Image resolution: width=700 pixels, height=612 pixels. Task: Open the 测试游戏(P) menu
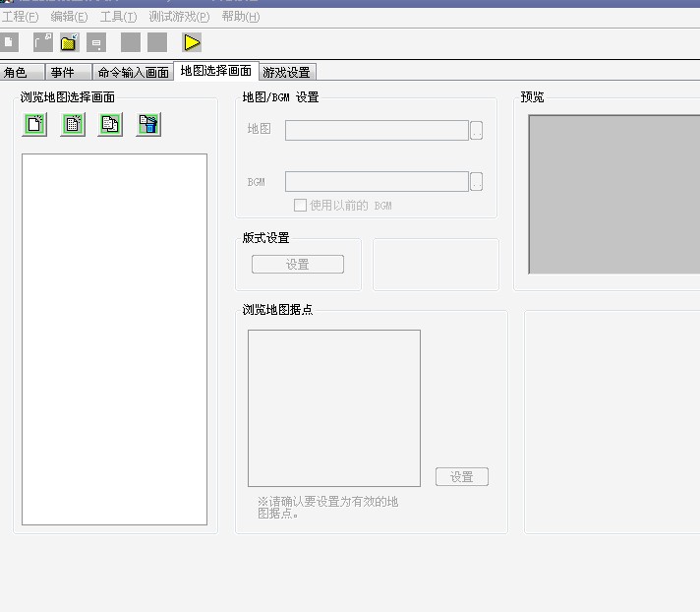179,17
